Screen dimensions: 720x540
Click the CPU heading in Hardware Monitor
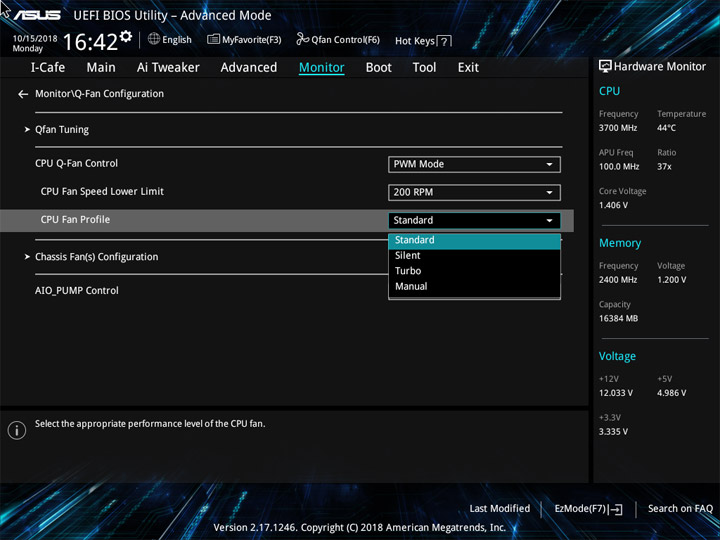(609, 91)
